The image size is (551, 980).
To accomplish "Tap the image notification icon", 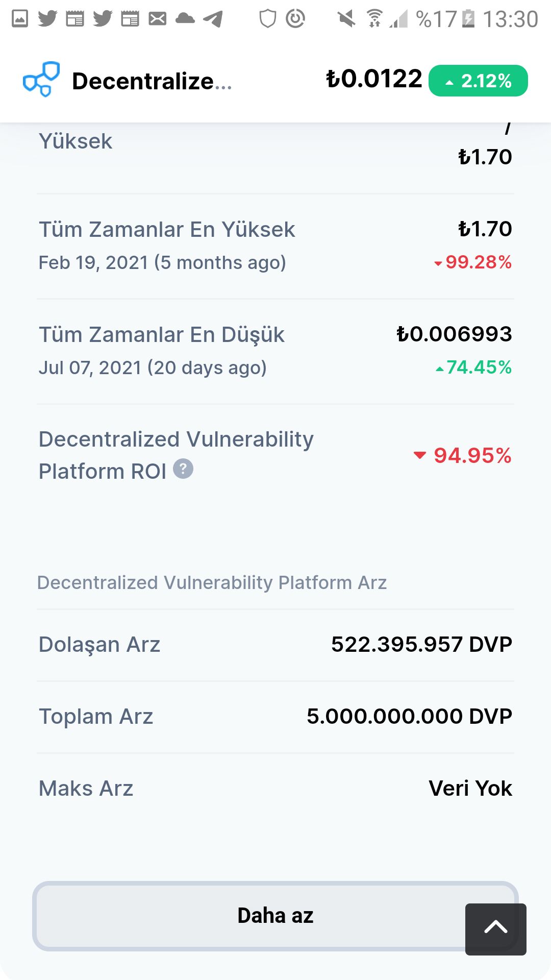I will (x=20, y=19).
